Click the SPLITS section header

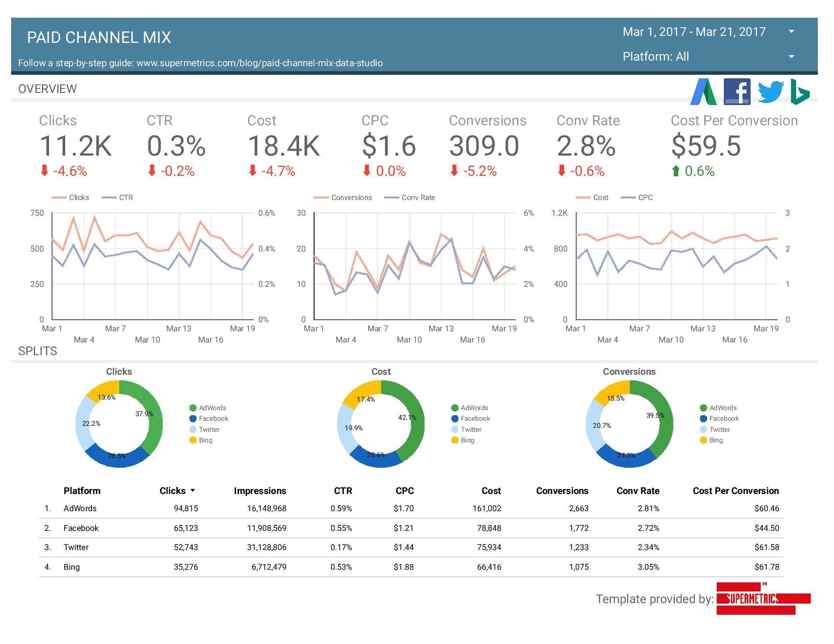click(37, 351)
